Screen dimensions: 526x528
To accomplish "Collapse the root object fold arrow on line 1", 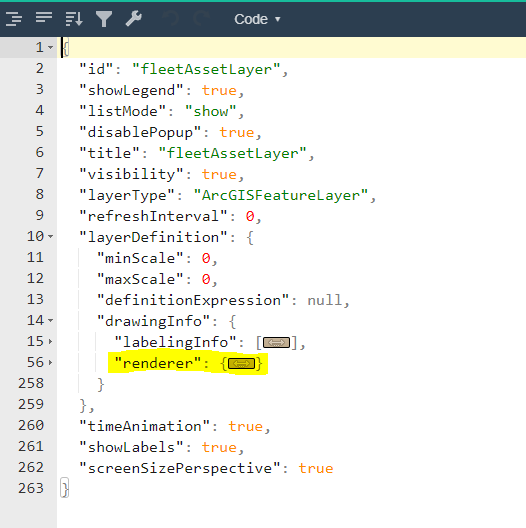I will tap(51, 47).
